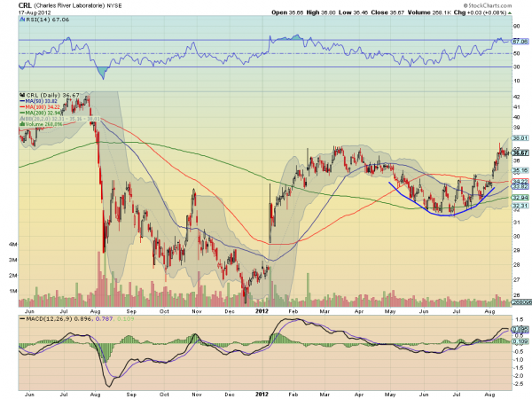Click the 35.16 middle band price tag
This screenshot has height=399, width=532.
coord(520,170)
